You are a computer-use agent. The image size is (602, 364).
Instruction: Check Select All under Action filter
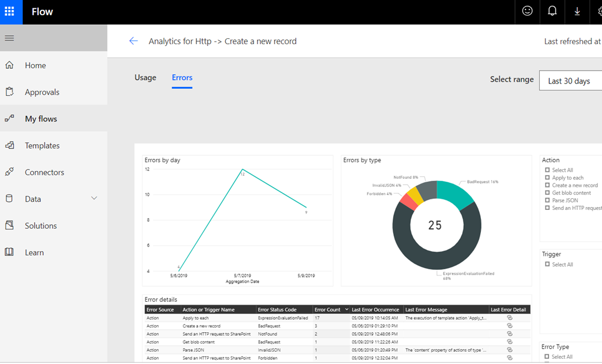pyautogui.click(x=547, y=170)
